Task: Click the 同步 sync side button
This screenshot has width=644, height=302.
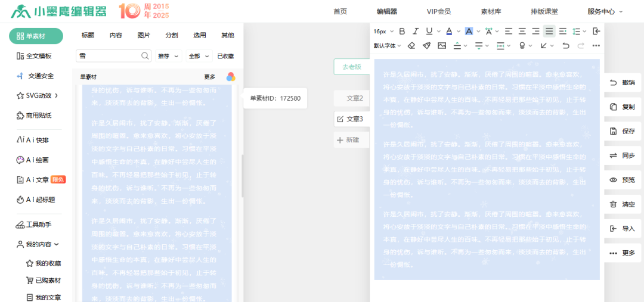Action: point(623,155)
